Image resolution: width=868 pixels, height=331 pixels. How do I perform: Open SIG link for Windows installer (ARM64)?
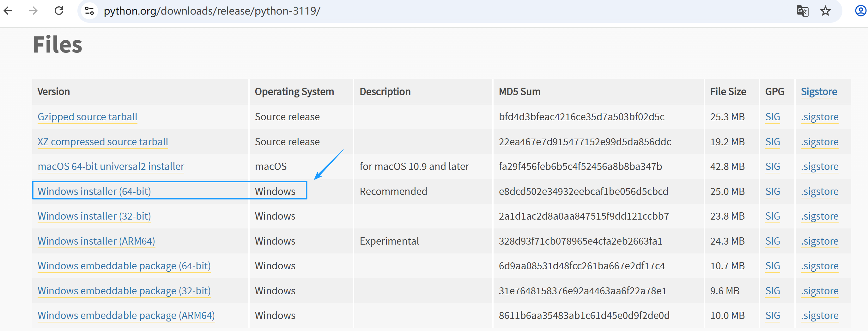tap(773, 241)
